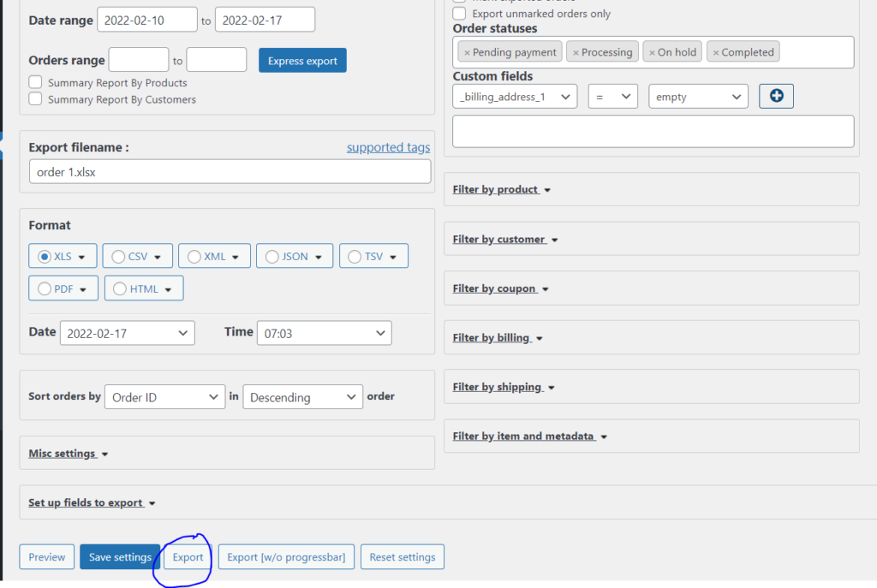
Task: Open the _billing_address_1 custom field dropdown
Action: [515, 97]
